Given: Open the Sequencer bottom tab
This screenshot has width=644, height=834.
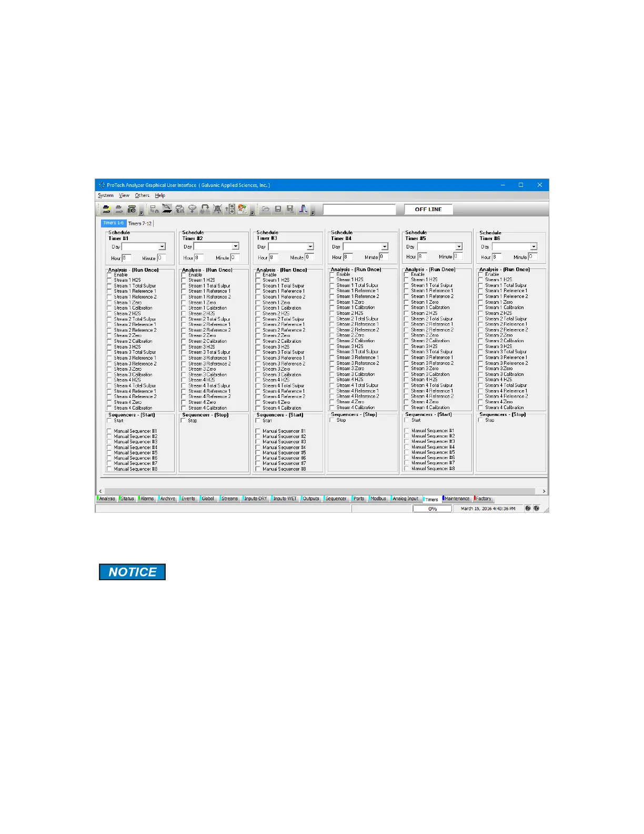Looking at the screenshot, I should (336, 499).
